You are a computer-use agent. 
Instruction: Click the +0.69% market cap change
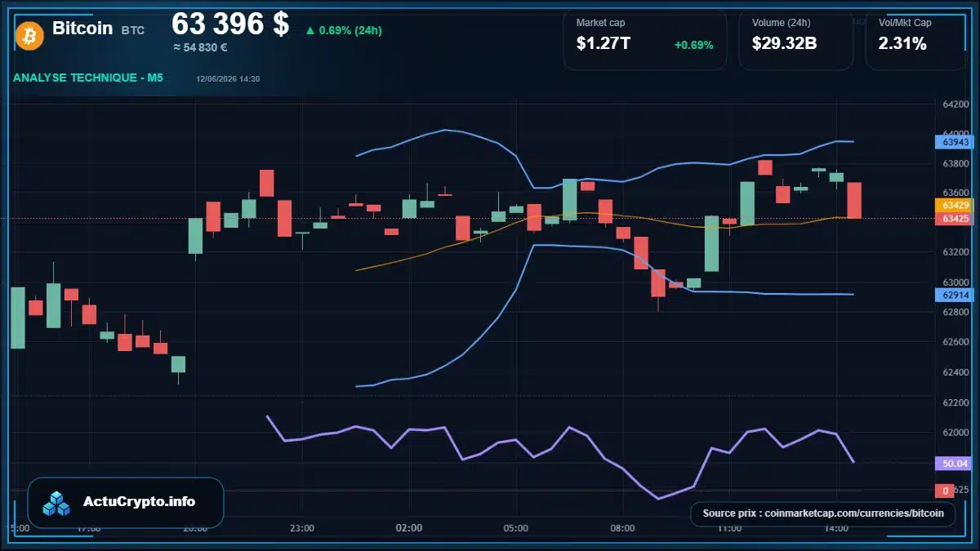(693, 45)
